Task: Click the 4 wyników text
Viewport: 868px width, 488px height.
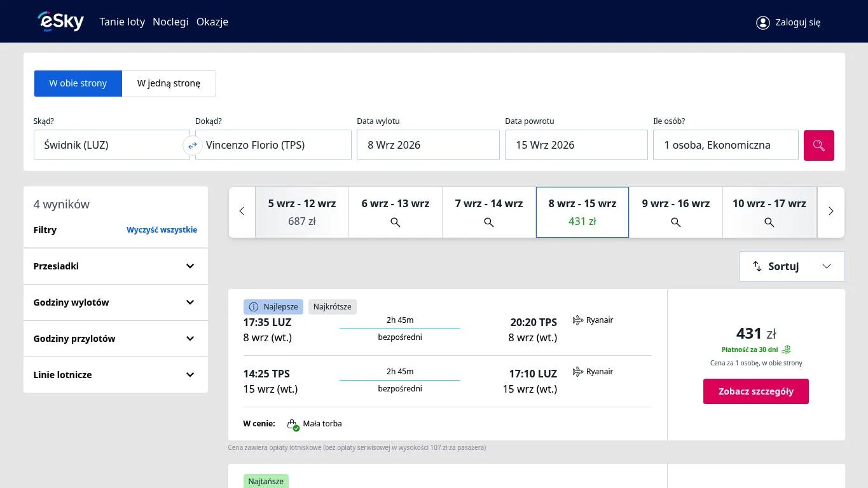Action: pos(62,205)
